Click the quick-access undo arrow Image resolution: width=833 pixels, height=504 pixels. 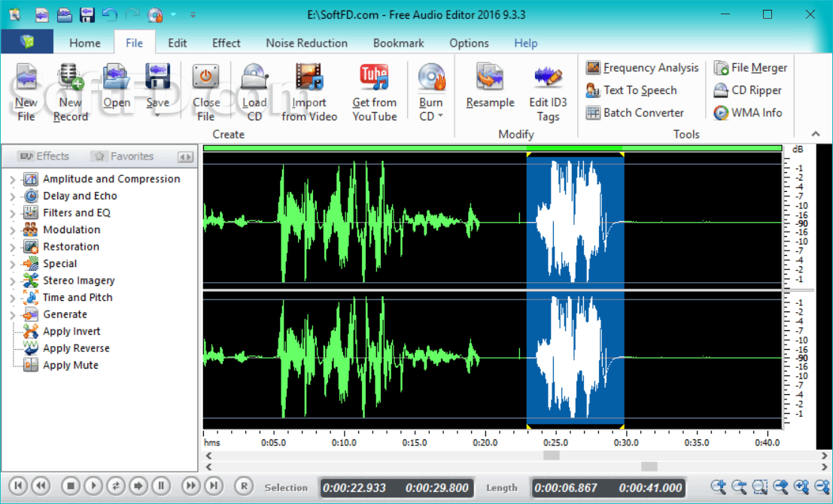click(x=109, y=14)
